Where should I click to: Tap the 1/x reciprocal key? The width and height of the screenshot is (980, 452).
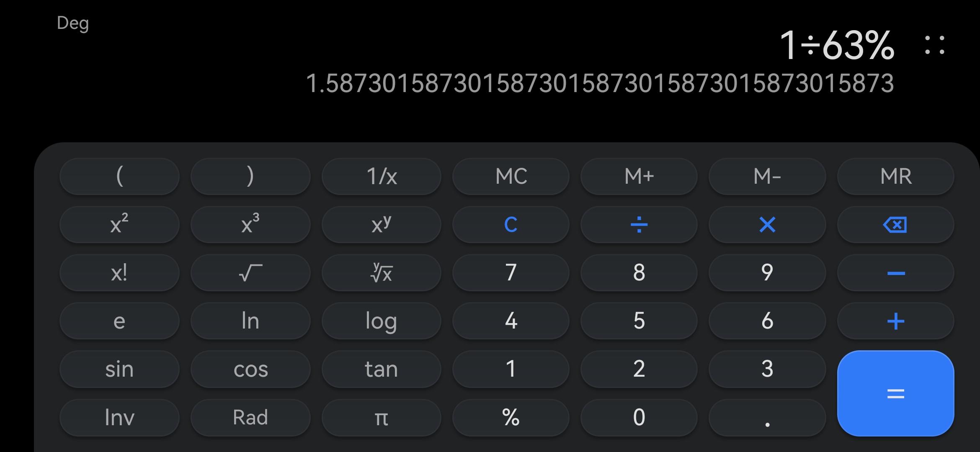pos(381,176)
